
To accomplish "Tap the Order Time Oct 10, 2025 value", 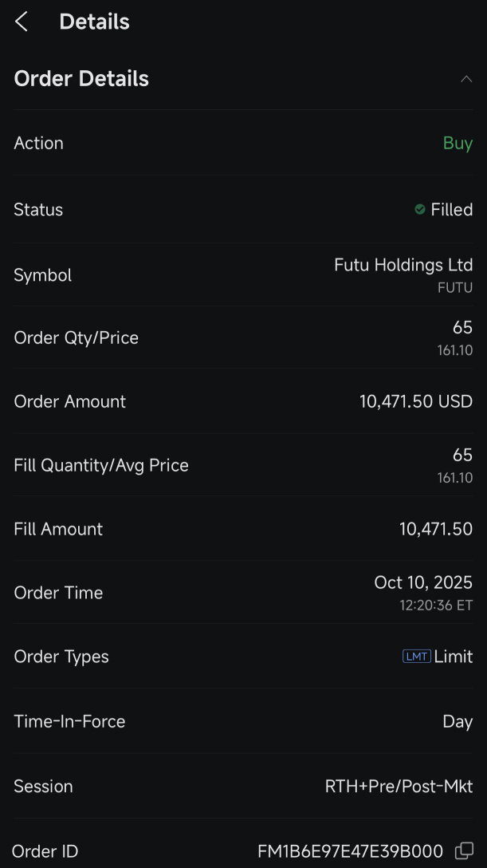I will pyautogui.click(x=423, y=582).
